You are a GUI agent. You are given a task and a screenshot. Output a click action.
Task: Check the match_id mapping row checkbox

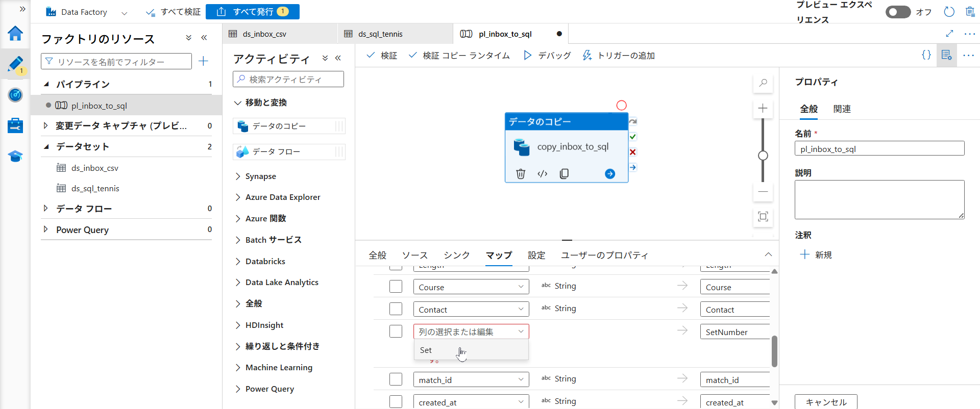(x=396, y=379)
